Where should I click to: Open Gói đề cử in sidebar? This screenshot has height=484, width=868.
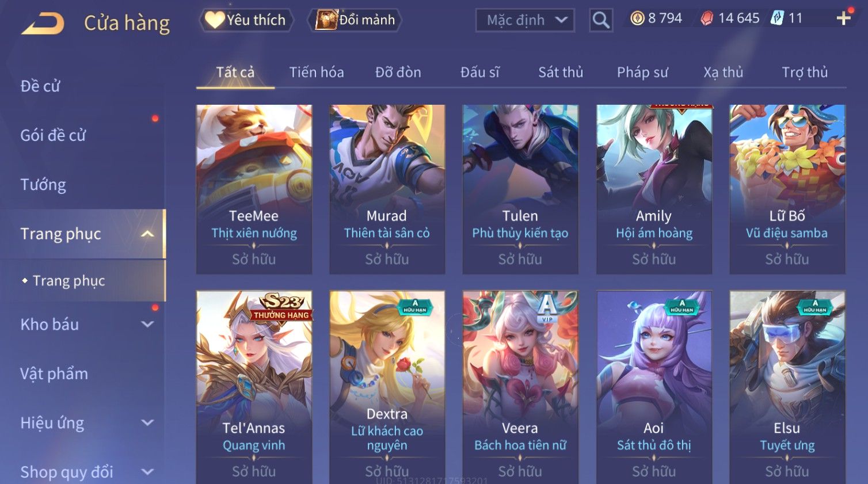pos(53,135)
